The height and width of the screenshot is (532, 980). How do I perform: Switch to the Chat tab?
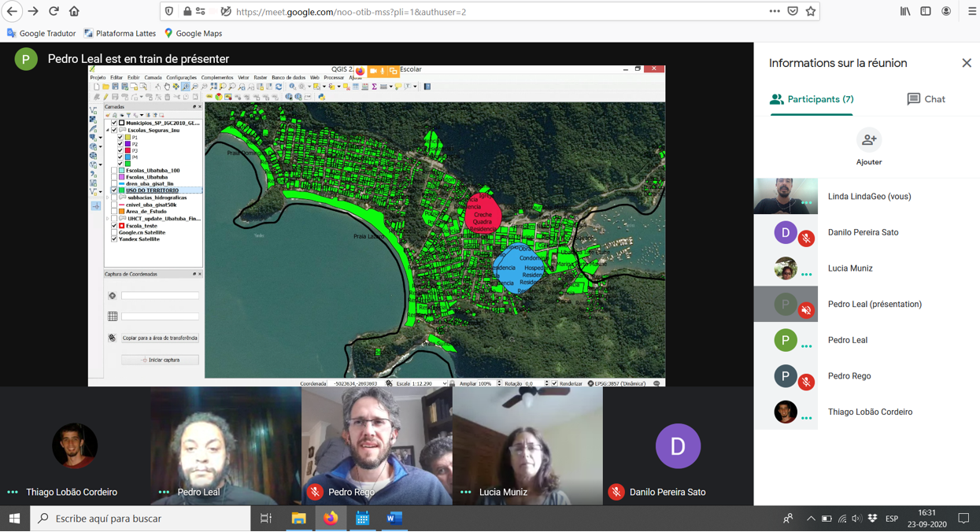coord(926,99)
